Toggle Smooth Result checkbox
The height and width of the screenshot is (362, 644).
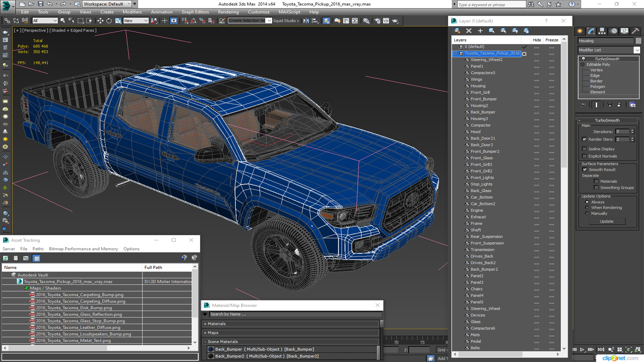(x=585, y=170)
